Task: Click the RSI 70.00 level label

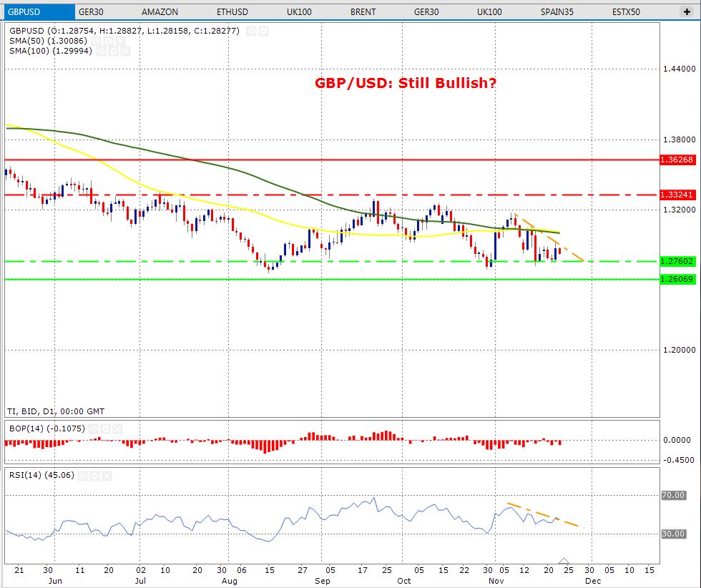Action: pos(673,495)
